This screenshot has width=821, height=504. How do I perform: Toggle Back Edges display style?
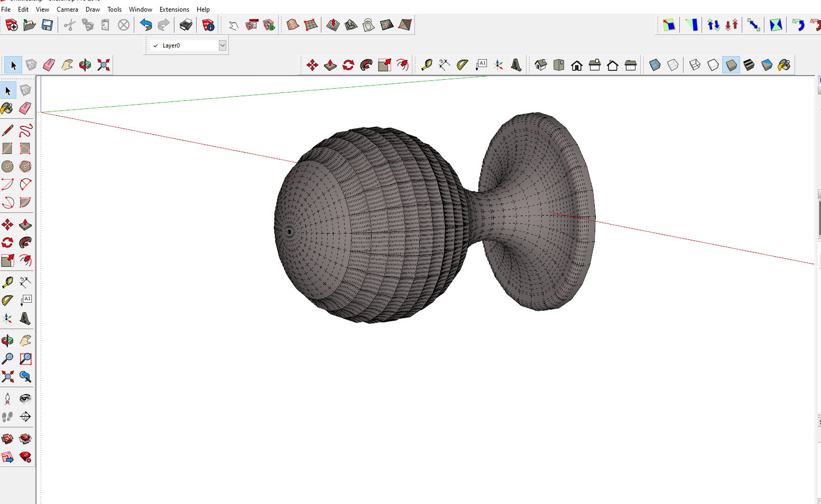(x=673, y=65)
